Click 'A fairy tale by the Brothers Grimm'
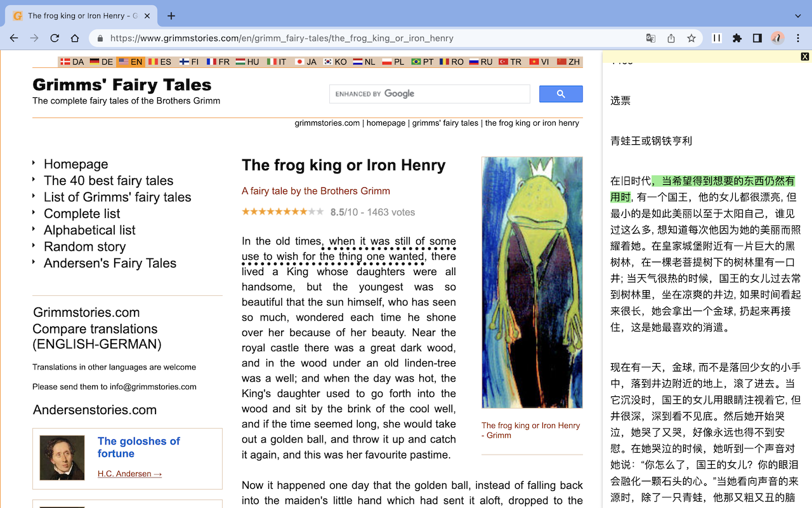Screen dimensions: 812x508 316,191
